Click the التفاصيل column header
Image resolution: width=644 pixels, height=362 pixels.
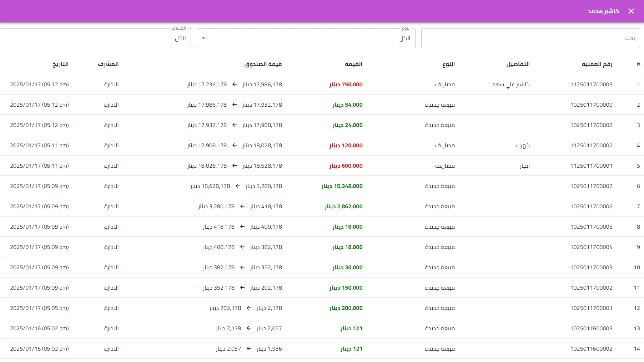pos(518,64)
